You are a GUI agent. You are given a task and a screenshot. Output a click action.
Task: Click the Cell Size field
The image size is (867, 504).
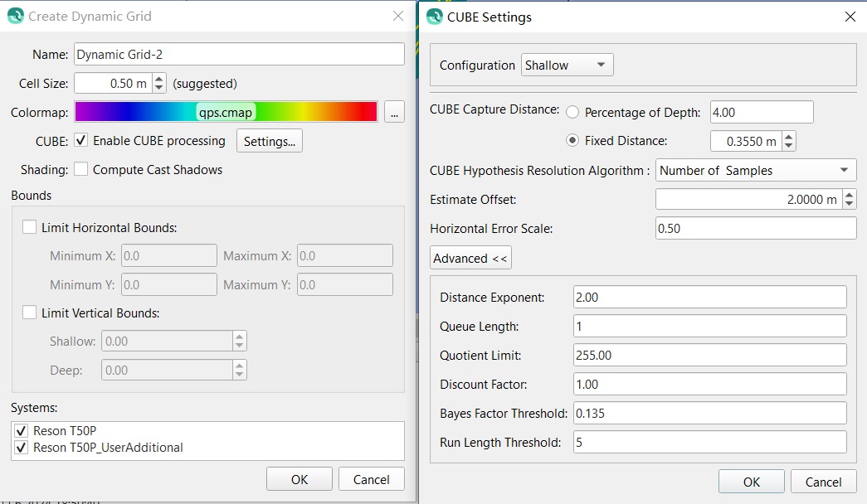[114, 84]
